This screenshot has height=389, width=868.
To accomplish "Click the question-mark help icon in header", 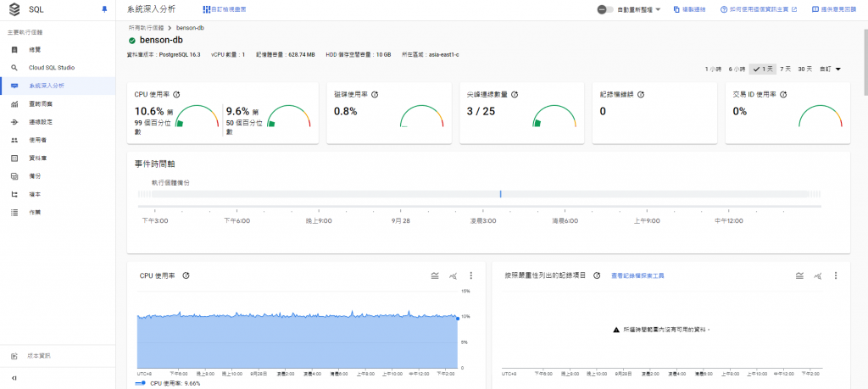I will click(x=724, y=9).
